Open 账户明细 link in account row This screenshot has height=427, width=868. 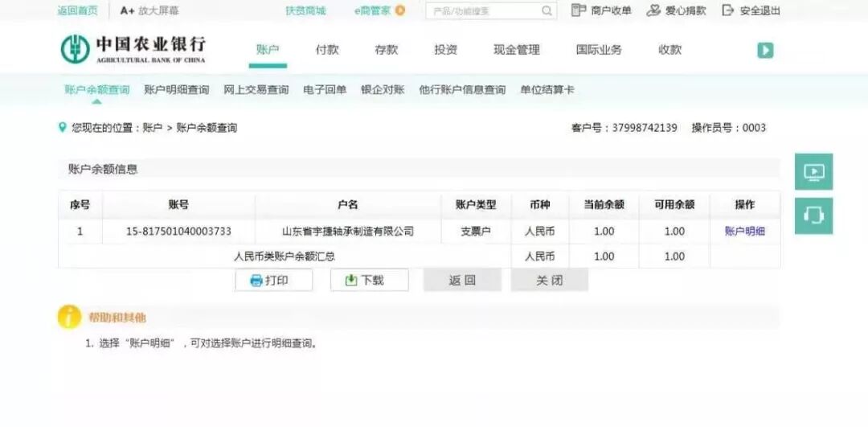point(744,232)
